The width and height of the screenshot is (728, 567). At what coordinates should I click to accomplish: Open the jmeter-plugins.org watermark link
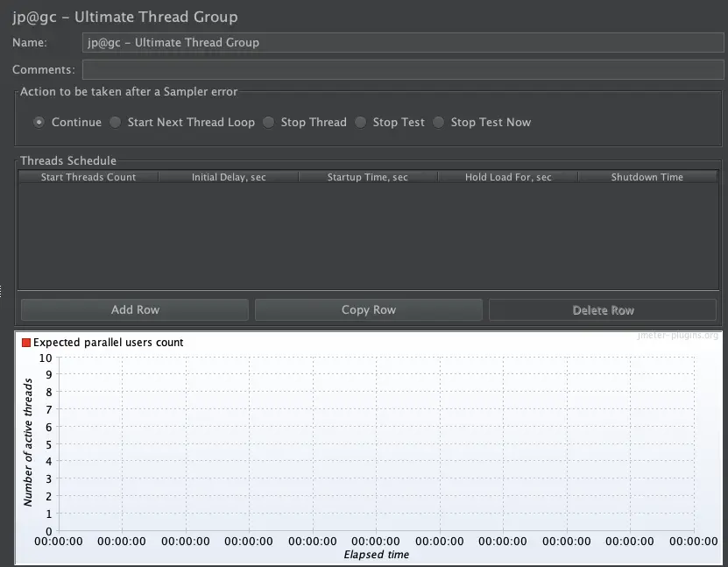click(677, 336)
